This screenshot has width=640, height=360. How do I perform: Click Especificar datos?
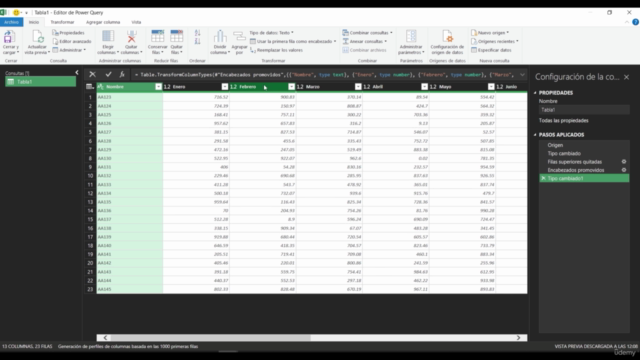click(x=491, y=50)
